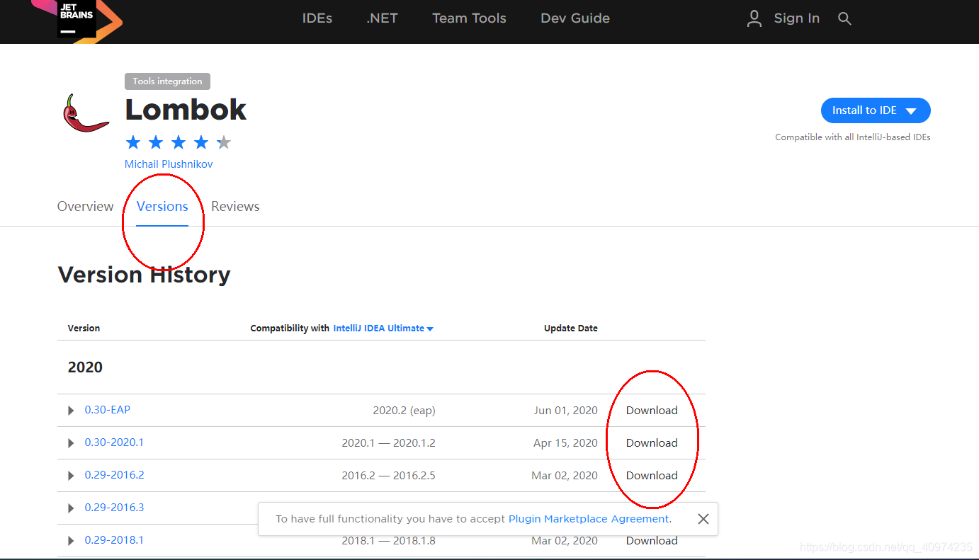
Task: Click the 2020.2 (eap) compatibility value
Action: [404, 411]
